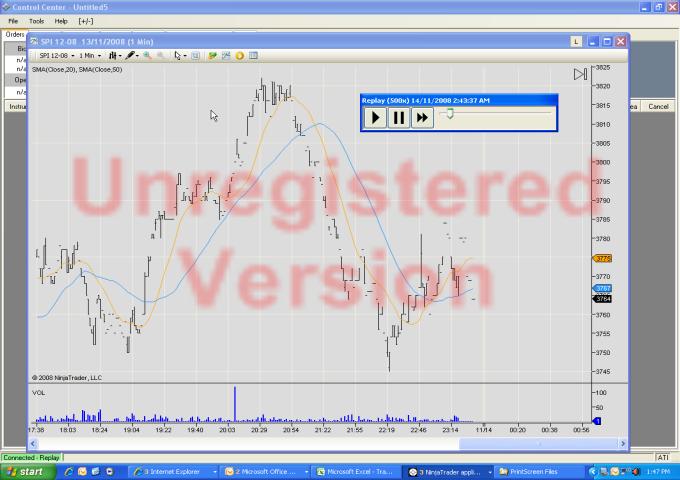Open the green Chart Trader icon
Image resolution: width=680 pixels, height=480 pixels.
tap(212, 56)
